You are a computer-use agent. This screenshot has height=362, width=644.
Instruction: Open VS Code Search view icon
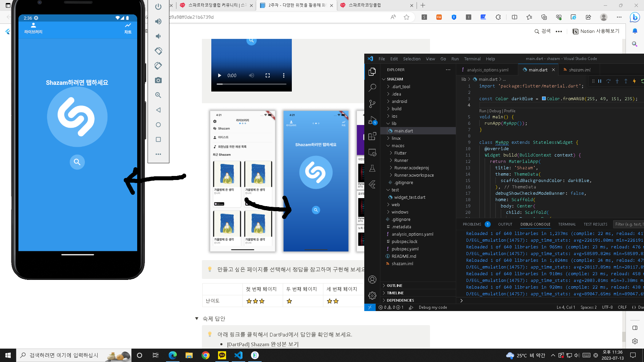pos(372,87)
